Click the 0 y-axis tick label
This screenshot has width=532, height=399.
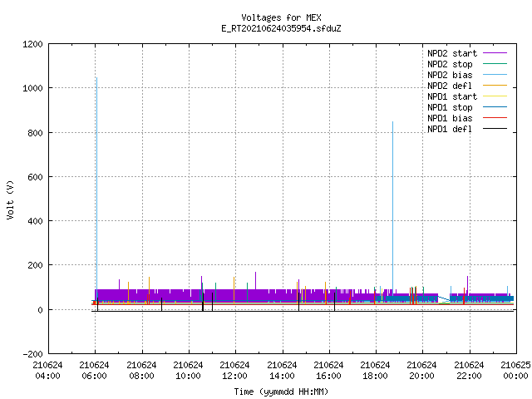coord(40,310)
